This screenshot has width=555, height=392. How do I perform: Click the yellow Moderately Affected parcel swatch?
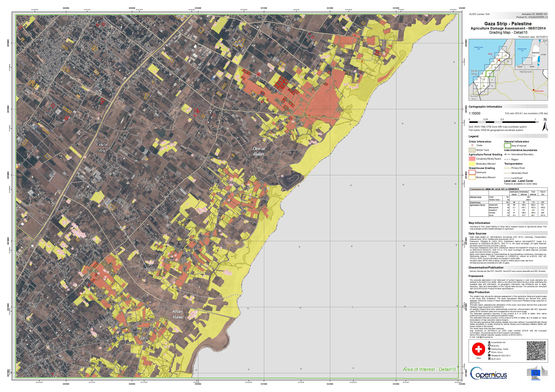coord(472,164)
